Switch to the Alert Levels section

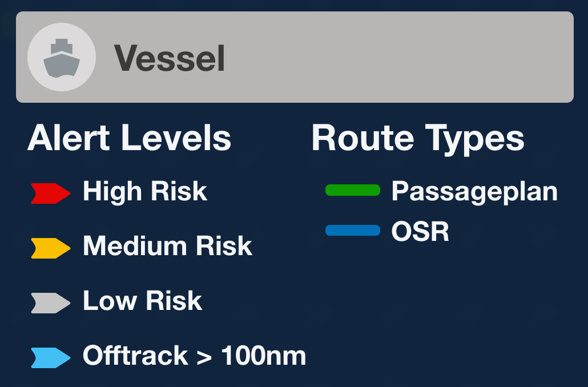click(129, 138)
